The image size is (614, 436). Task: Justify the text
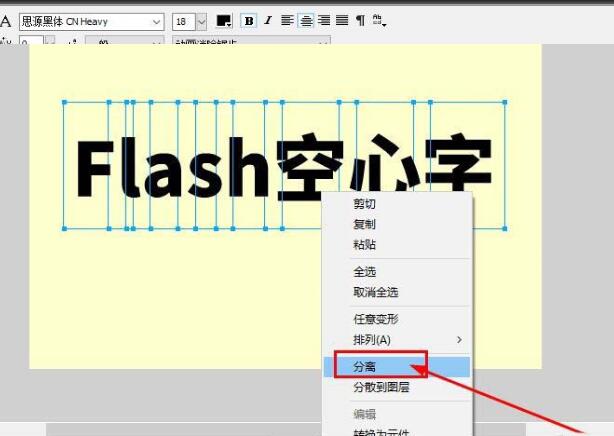342,20
